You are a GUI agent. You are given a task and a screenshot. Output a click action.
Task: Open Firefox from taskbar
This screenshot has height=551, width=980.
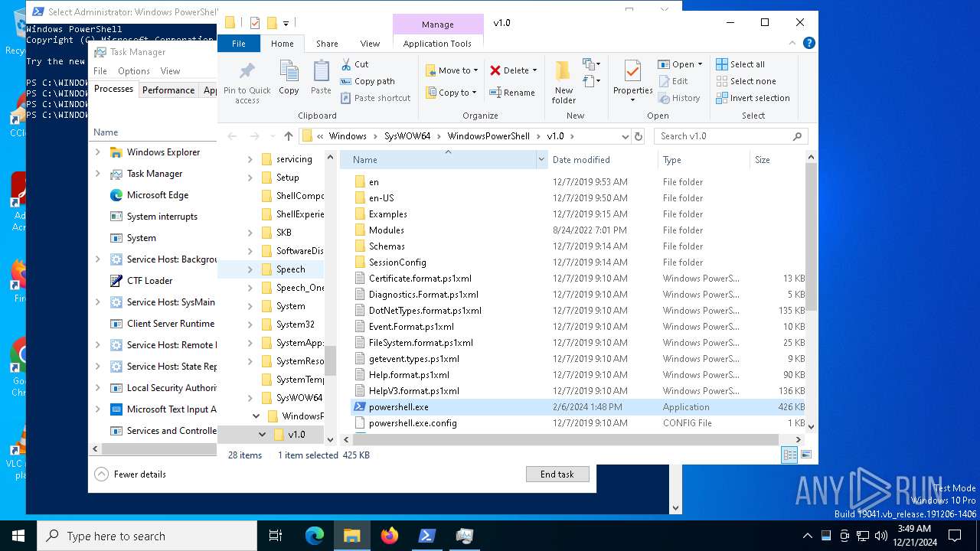390,536
